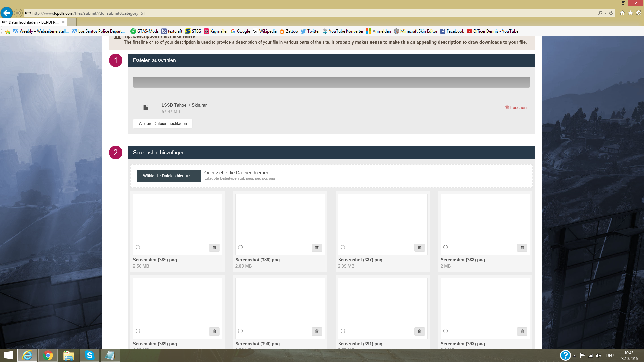The height and width of the screenshot is (362, 644).
Task: Remove Screenshot (390).png with trash icon
Action: (x=317, y=331)
